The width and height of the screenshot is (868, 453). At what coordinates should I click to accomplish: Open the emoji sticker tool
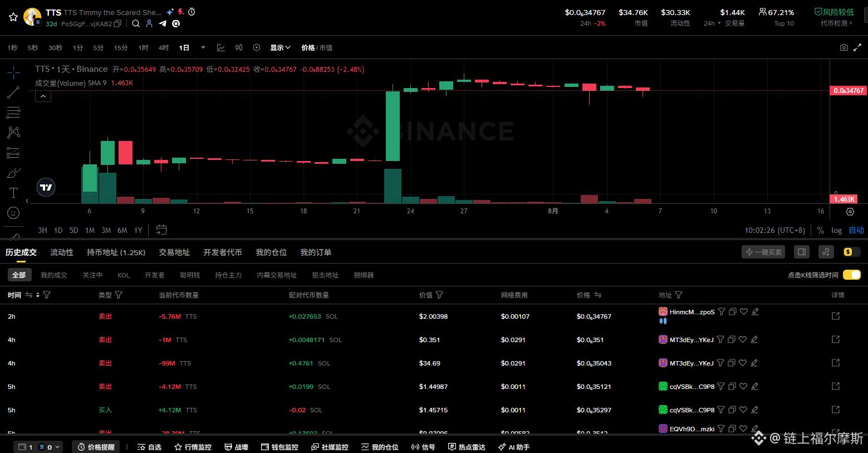(13, 213)
